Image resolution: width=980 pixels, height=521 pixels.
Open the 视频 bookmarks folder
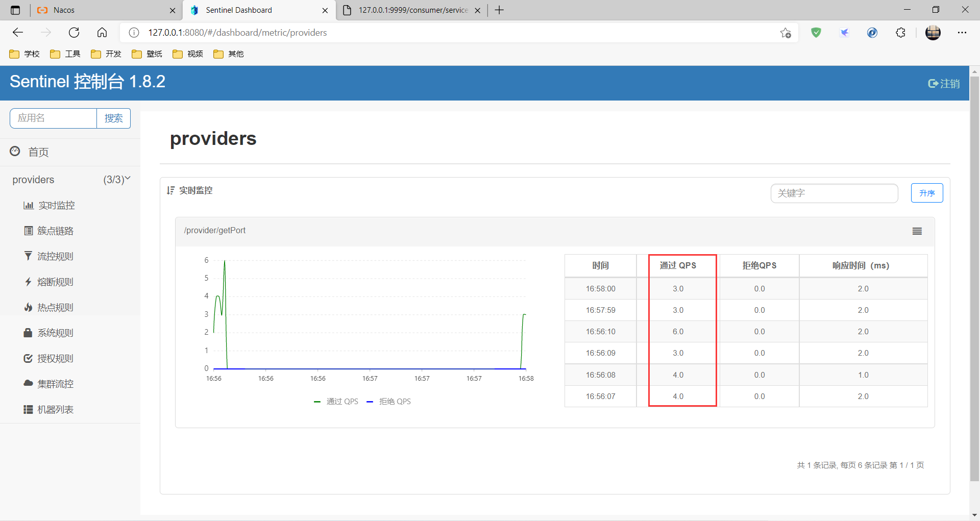[x=188, y=54]
